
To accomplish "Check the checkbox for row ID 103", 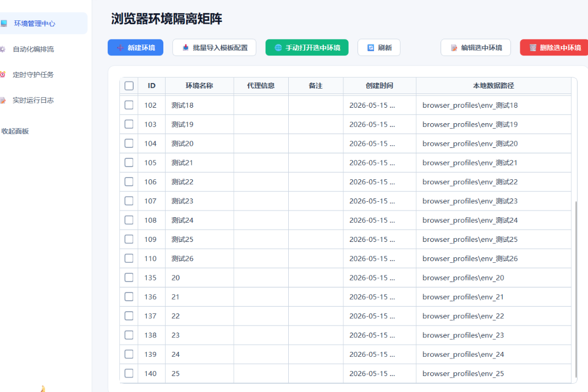I will click(129, 124).
